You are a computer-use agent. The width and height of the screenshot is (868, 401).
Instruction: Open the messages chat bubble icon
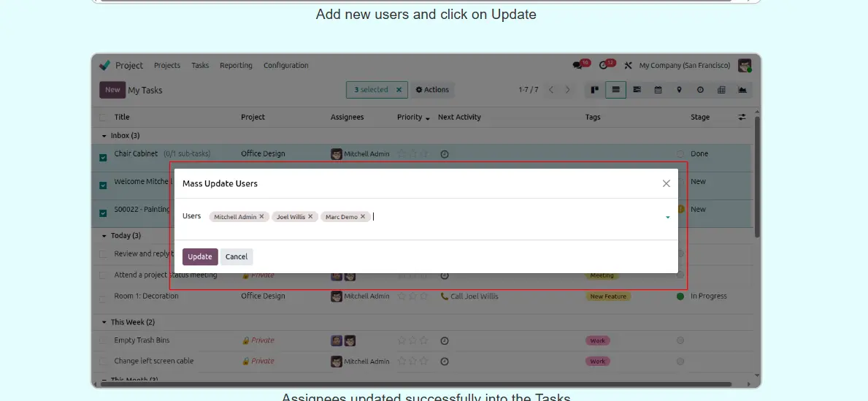tap(578, 65)
